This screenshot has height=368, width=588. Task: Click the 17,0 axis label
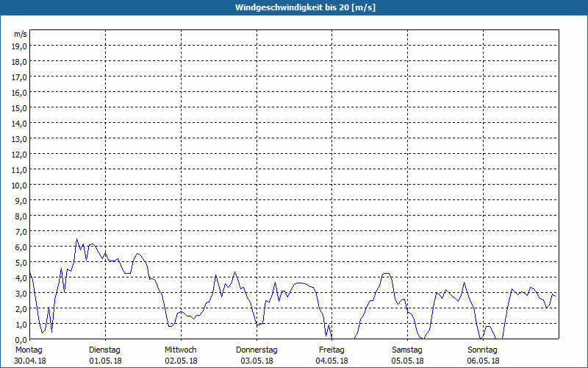(20, 77)
